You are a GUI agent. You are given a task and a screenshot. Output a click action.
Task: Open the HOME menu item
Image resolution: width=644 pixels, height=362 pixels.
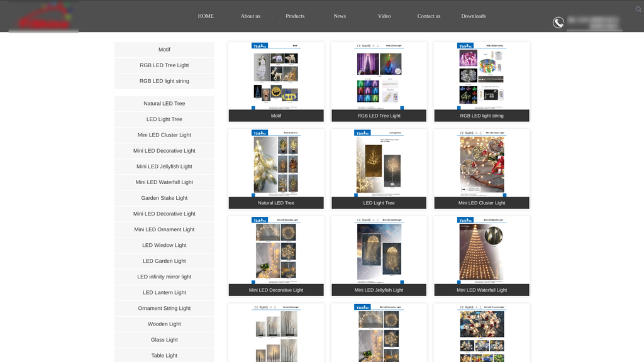click(206, 16)
